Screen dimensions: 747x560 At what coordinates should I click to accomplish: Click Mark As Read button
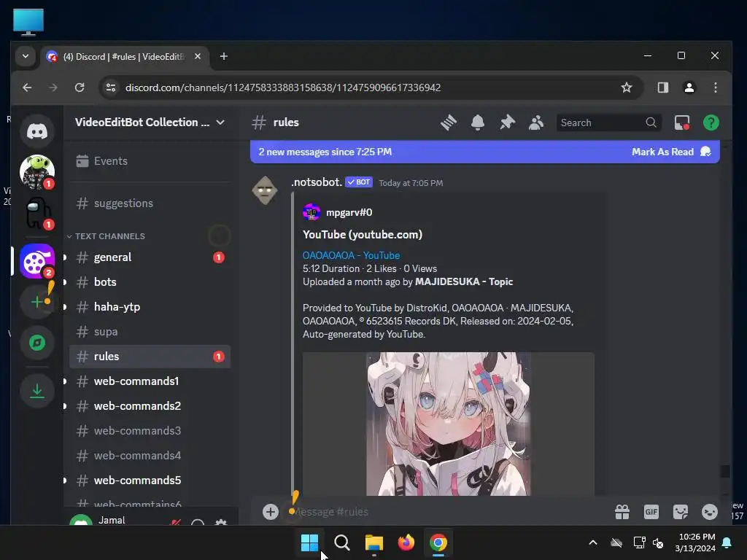pos(671,152)
